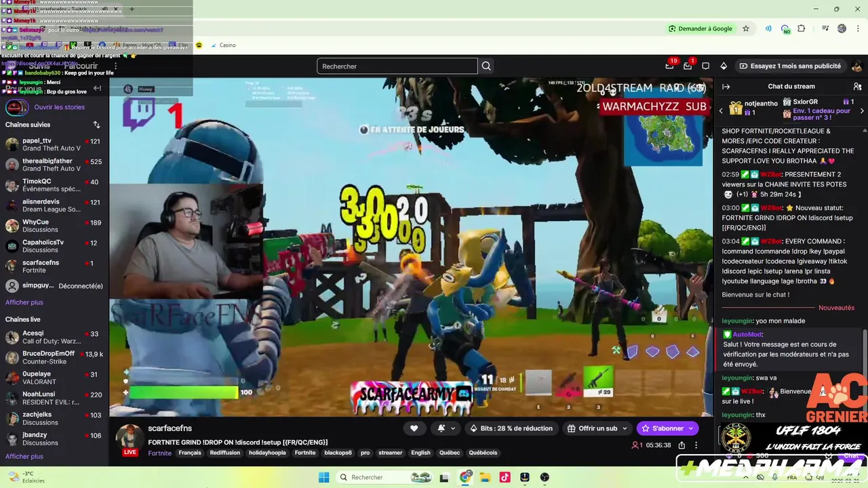
Task: Open the inbox icon with 1 badge
Action: (688, 66)
